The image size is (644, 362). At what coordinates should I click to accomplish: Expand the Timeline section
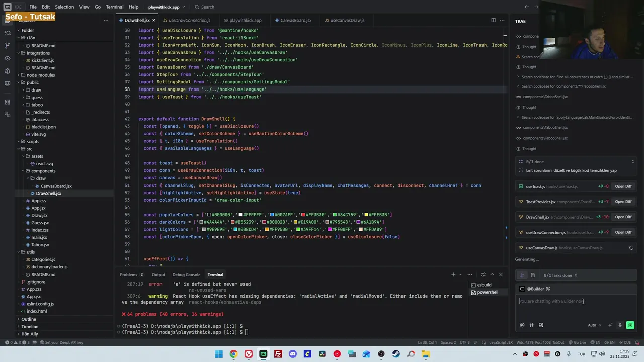coord(29,327)
